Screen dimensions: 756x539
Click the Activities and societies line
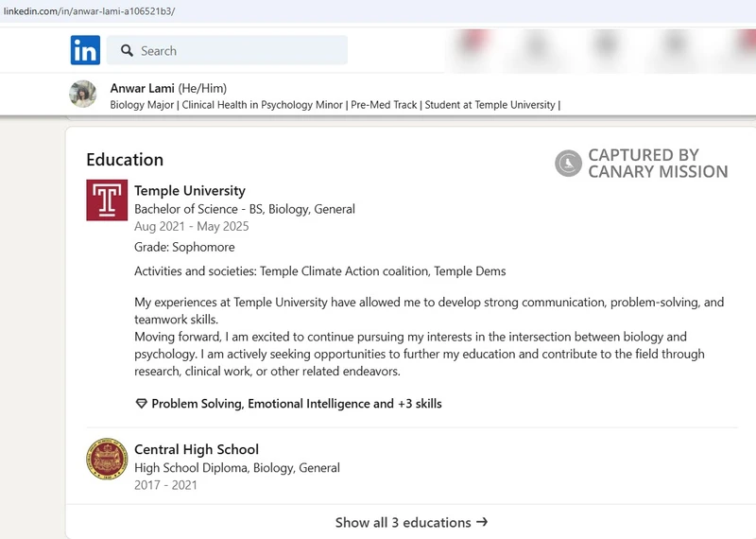coord(320,271)
